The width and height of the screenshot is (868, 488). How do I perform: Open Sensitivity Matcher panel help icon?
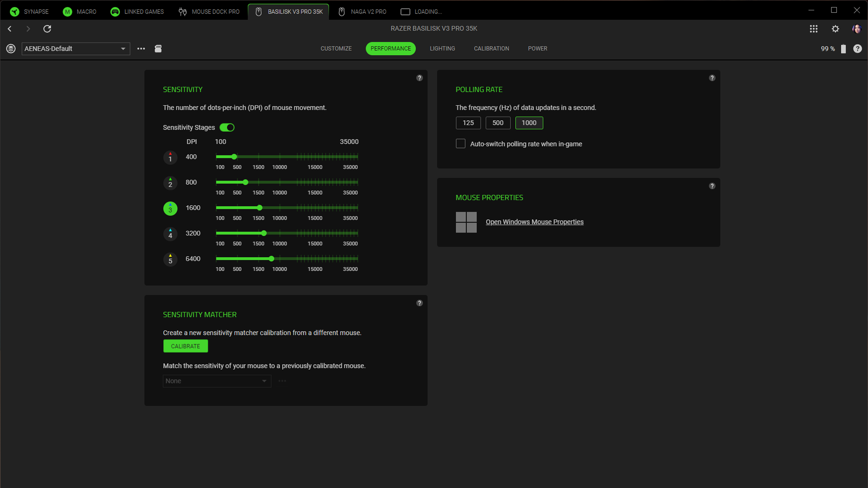tap(420, 303)
